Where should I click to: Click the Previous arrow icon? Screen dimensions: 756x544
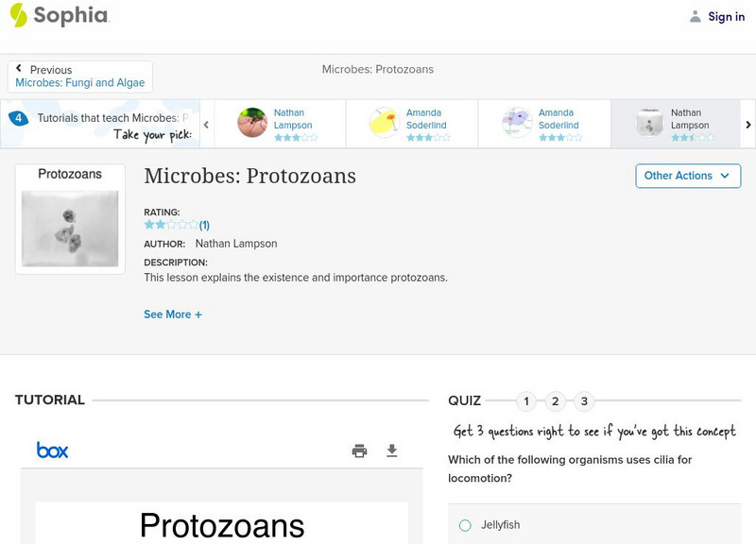tap(20, 69)
